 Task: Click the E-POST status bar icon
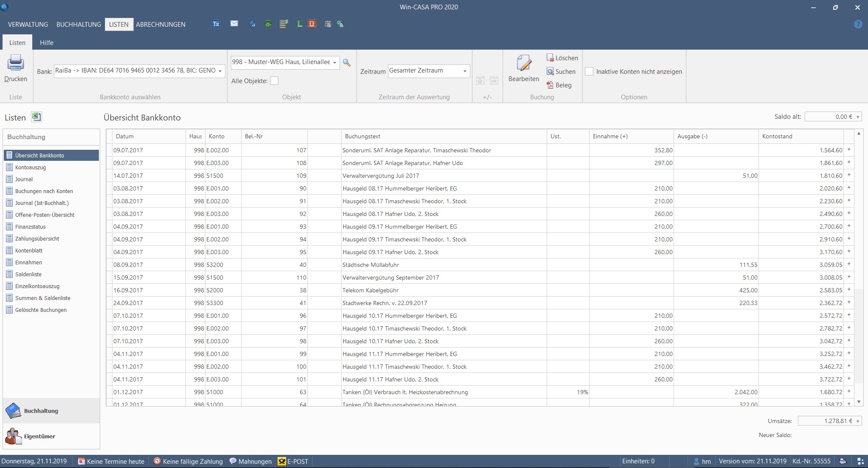click(x=282, y=461)
